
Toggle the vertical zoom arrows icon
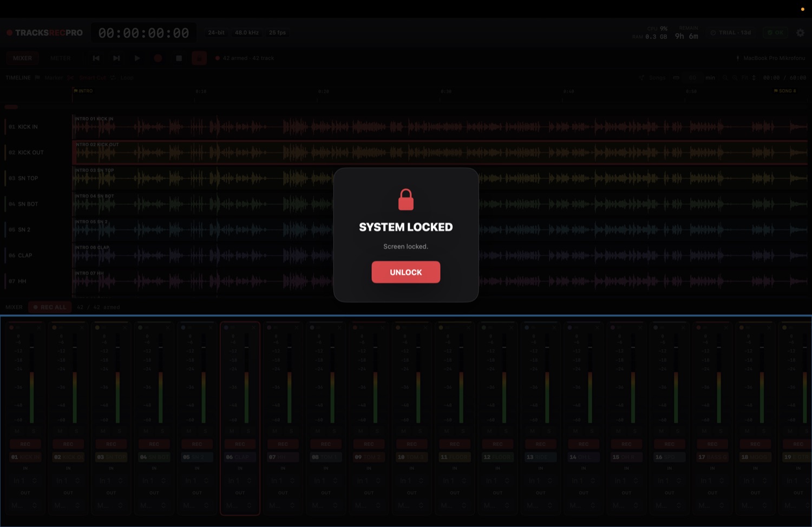(x=754, y=77)
